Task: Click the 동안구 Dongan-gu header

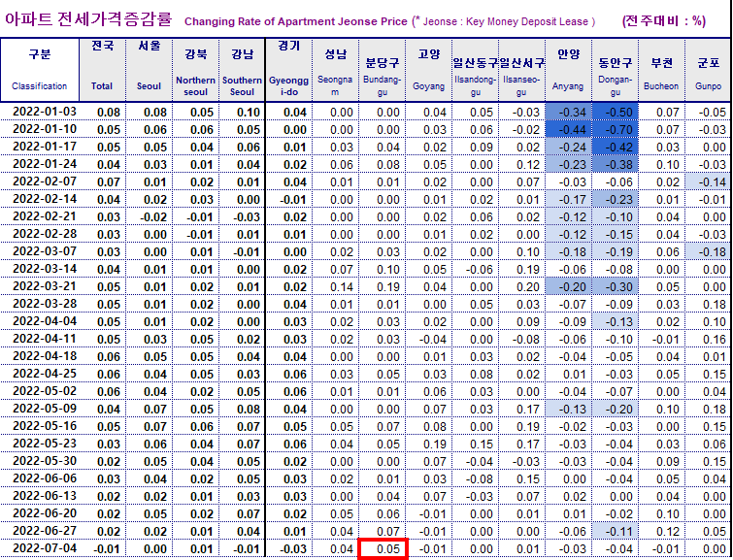Action: pyautogui.click(x=616, y=70)
